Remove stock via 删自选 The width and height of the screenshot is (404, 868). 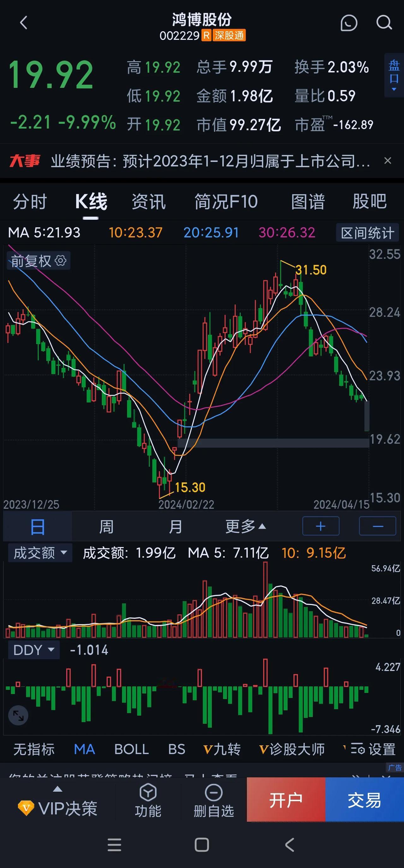214,800
